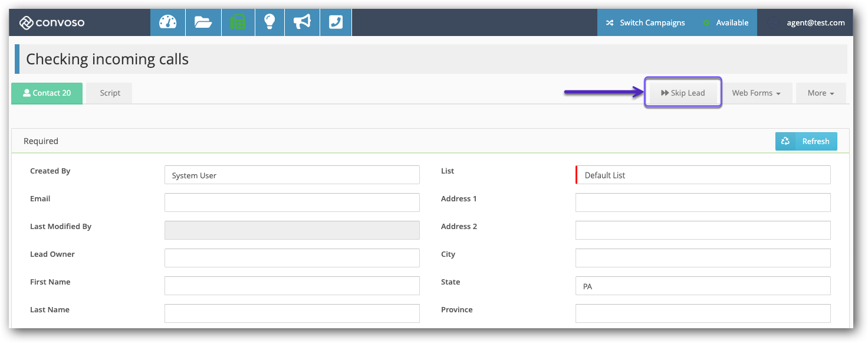
Task: Click the State field containing PA
Action: tap(703, 286)
